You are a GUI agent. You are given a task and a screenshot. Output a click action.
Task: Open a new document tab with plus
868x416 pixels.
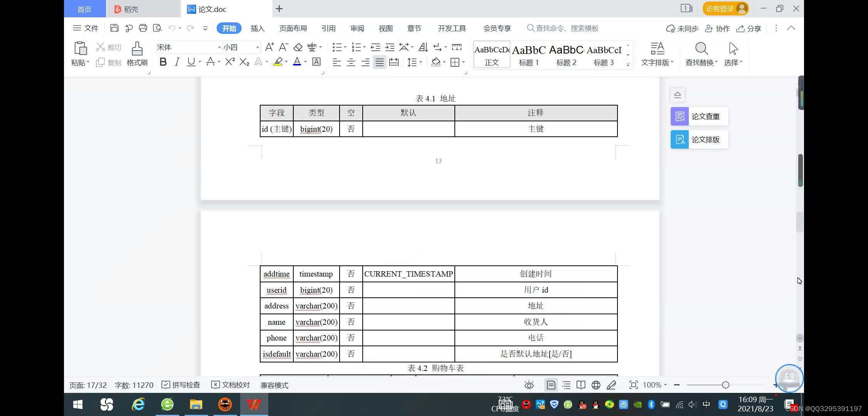[279, 8]
